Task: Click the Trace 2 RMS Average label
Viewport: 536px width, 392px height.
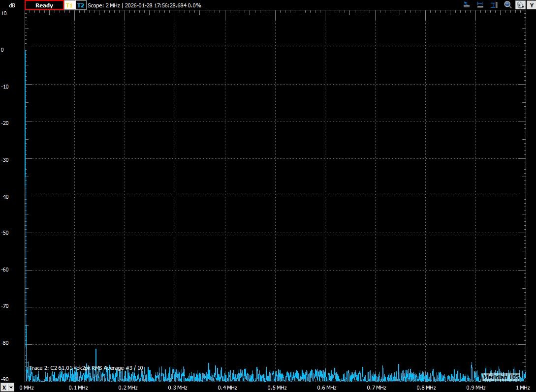Action: 86,368
